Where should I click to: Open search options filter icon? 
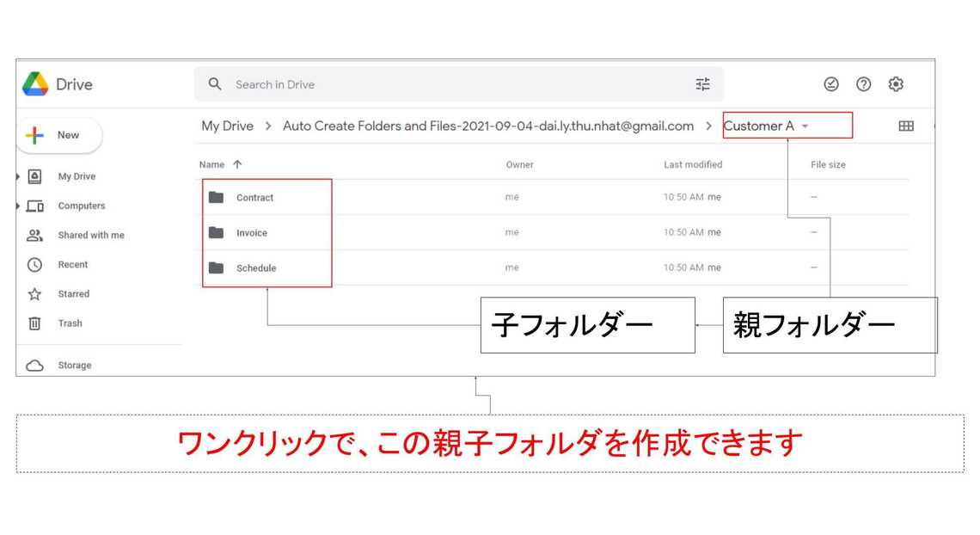702,84
